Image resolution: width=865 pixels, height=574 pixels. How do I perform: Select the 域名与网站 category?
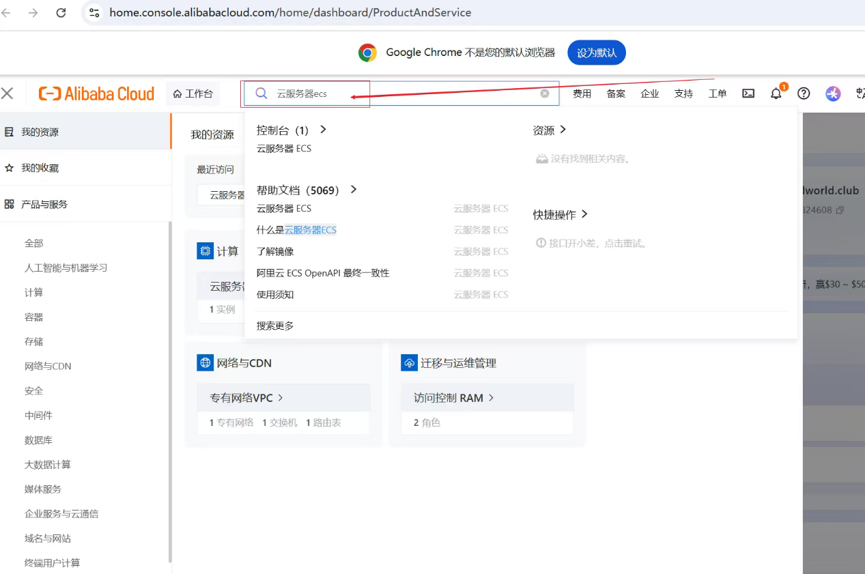click(47, 538)
